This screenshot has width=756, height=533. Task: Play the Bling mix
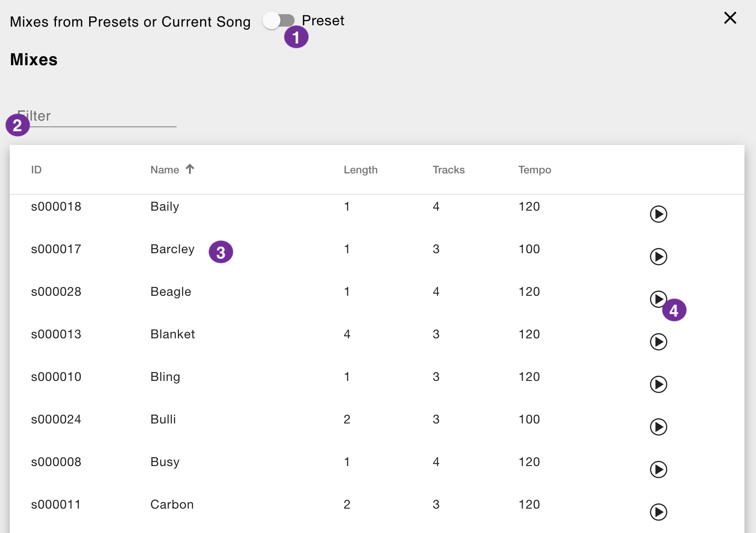(658, 384)
